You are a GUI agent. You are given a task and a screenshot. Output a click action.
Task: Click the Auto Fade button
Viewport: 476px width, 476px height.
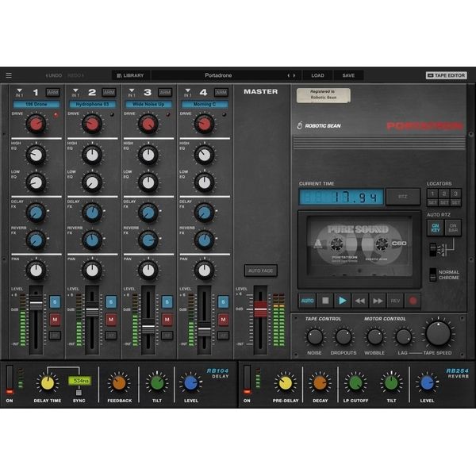click(x=261, y=271)
